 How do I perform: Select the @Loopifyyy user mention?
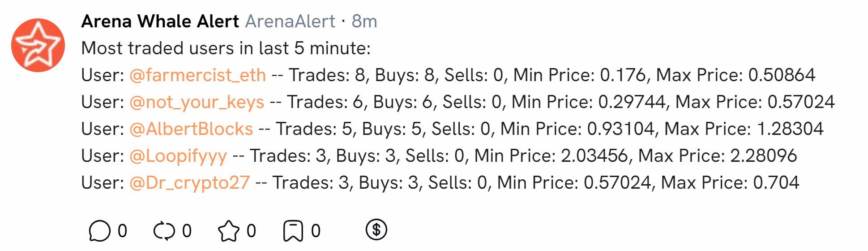(x=178, y=156)
